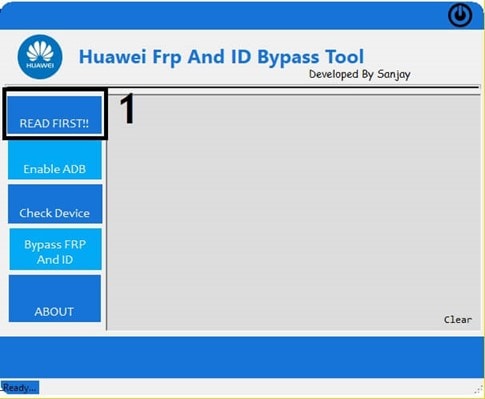
Task: Start Bypass FRP And ID
Action: tap(55, 249)
